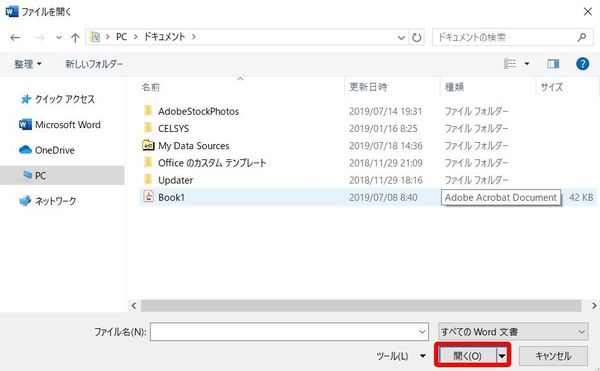Open the file name combo box dropdown

click(x=422, y=332)
